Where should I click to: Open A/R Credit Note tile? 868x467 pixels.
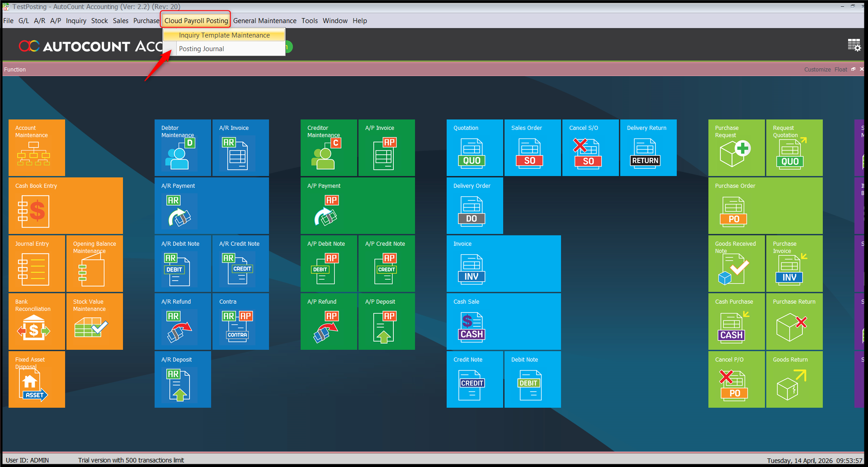pos(241,263)
